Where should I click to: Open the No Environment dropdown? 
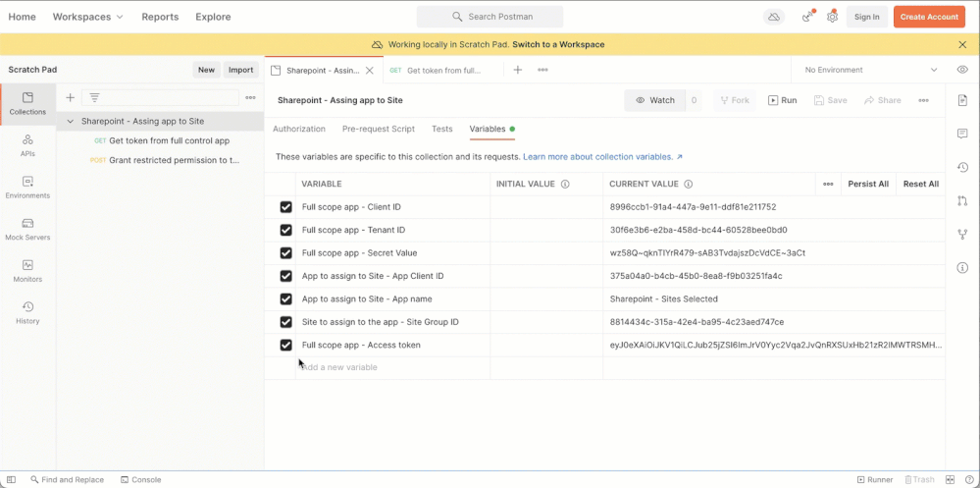871,70
